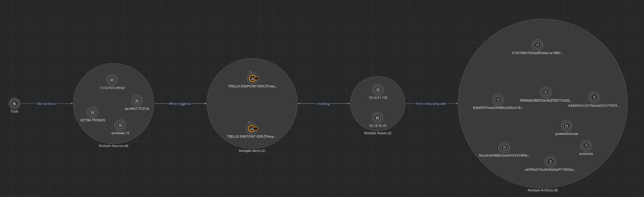Click the '10.14.10.19' IP address text
The width and height of the screenshot is (644, 197).
(x=377, y=126)
